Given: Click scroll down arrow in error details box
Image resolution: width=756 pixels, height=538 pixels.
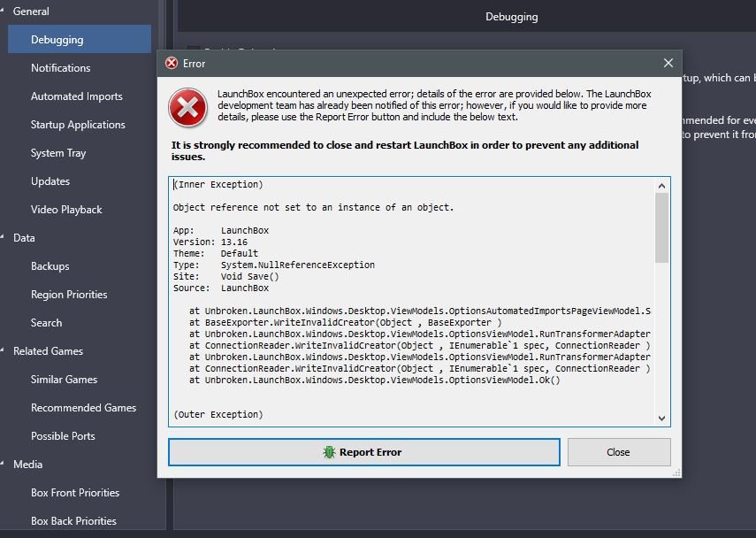Looking at the screenshot, I should click(x=661, y=419).
